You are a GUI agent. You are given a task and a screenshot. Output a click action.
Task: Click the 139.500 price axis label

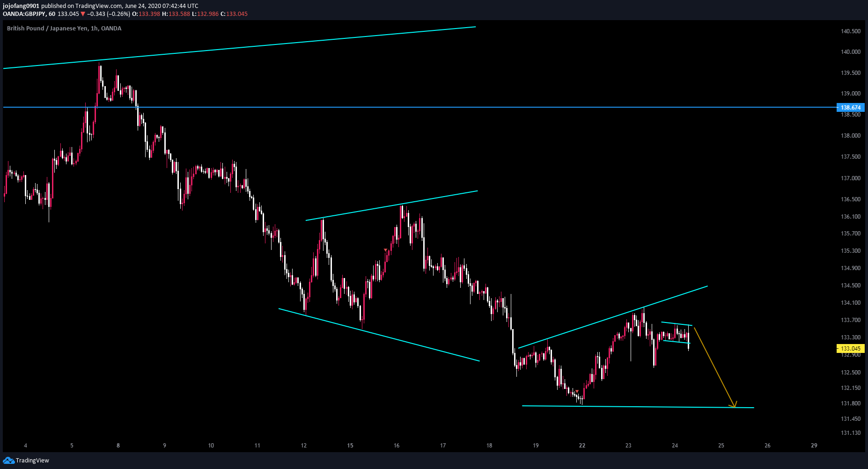[x=851, y=73]
